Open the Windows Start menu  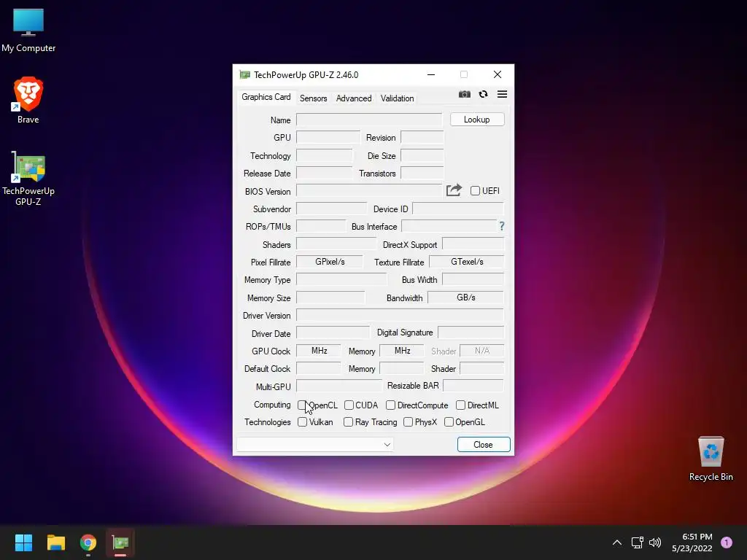tap(23, 542)
